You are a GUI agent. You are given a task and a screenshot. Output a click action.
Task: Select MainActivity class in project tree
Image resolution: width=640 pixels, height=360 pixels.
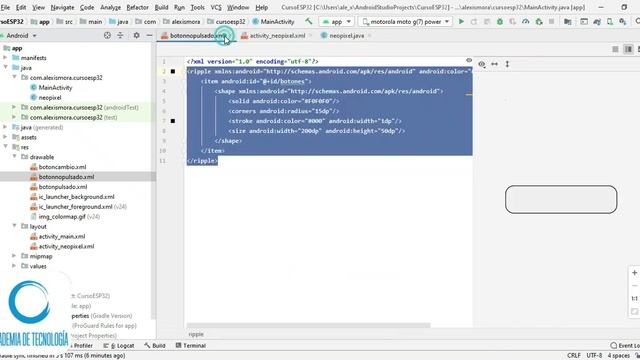click(55, 87)
